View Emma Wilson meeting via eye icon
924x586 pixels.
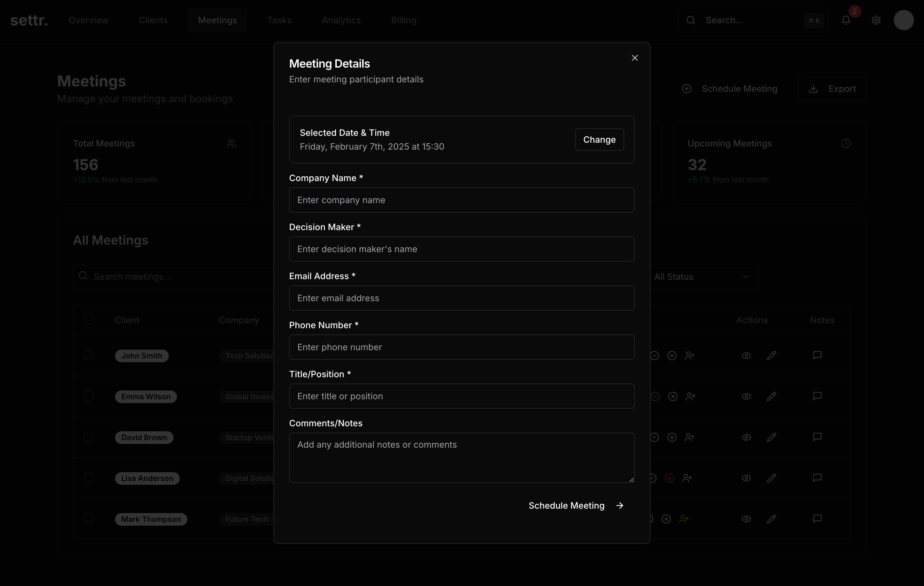[x=746, y=396]
